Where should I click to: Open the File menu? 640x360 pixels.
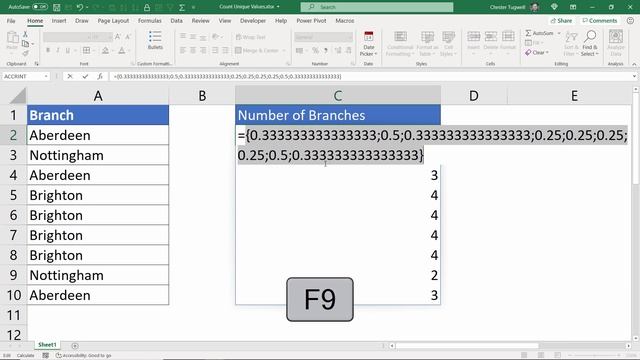pos(11,20)
